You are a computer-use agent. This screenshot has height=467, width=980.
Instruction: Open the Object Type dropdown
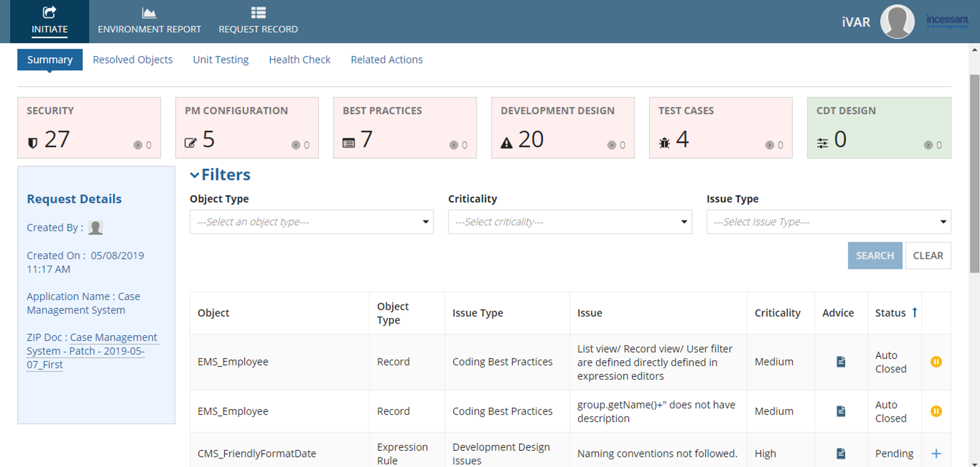point(311,222)
